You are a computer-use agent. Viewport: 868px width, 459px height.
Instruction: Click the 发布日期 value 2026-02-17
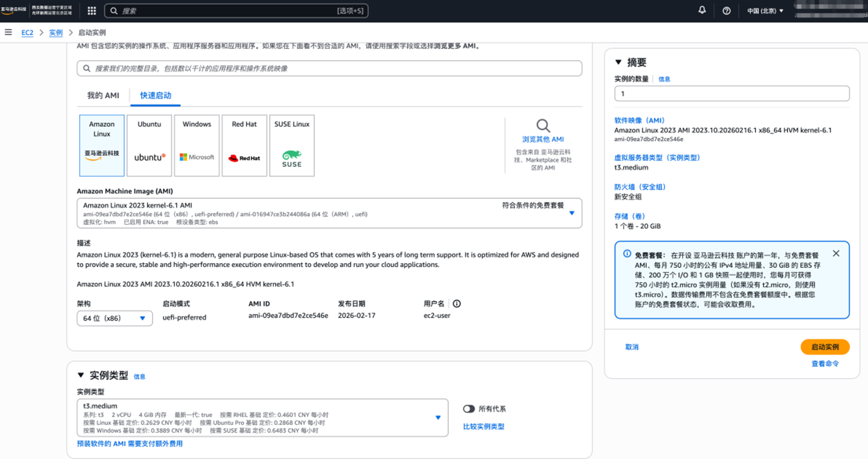357,315
